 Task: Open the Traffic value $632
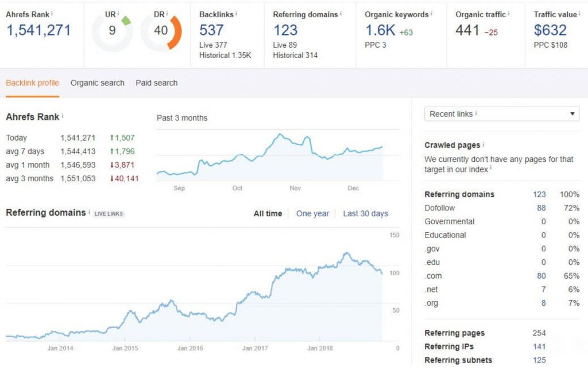tap(550, 30)
